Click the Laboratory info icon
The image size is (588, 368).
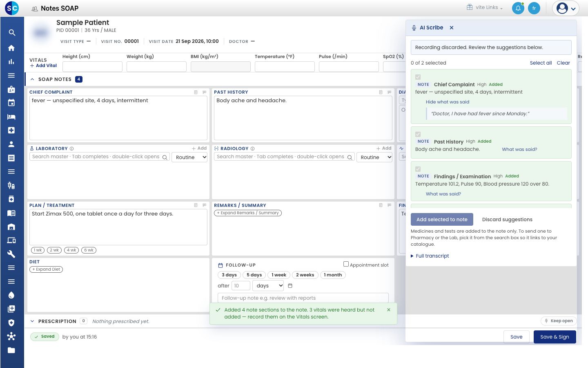(x=72, y=149)
